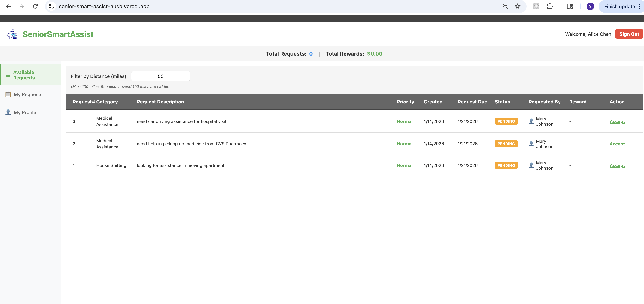The height and width of the screenshot is (304, 644).
Task: Click the SeniorSmartAssist logo icon
Action: click(12, 34)
